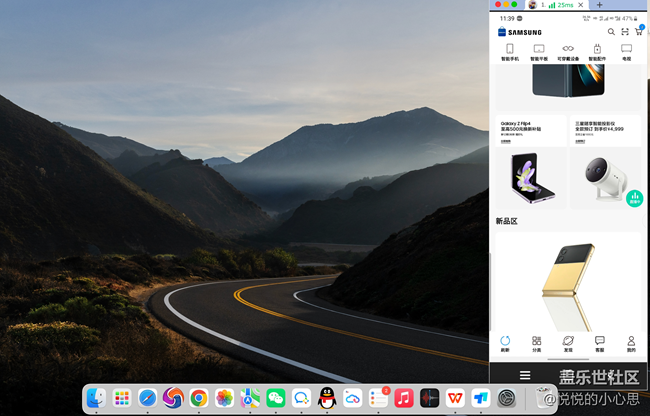
Task: Open the QR scan icon
Action: tap(625, 32)
